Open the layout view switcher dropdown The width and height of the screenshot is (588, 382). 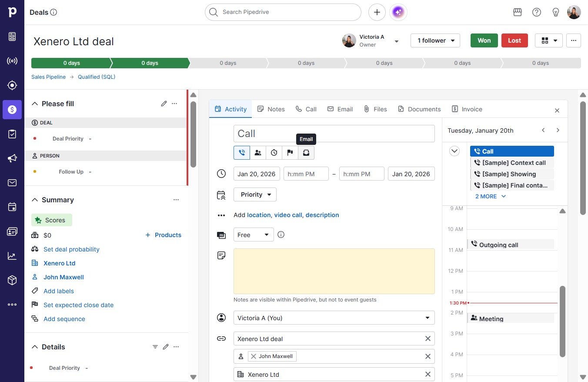click(549, 40)
